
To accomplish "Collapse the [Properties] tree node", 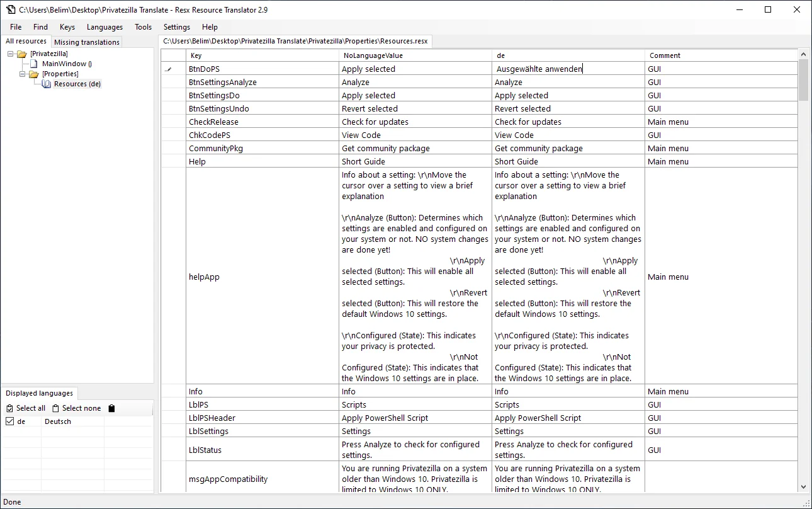I will [x=23, y=74].
